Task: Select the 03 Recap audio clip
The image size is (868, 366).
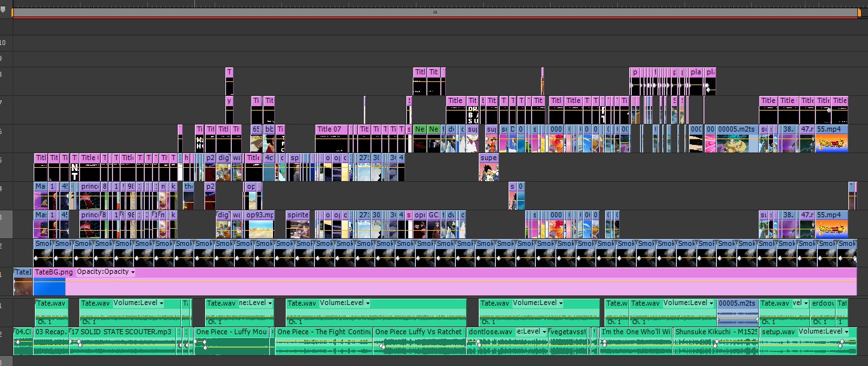Action: click(x=50, y=341)
